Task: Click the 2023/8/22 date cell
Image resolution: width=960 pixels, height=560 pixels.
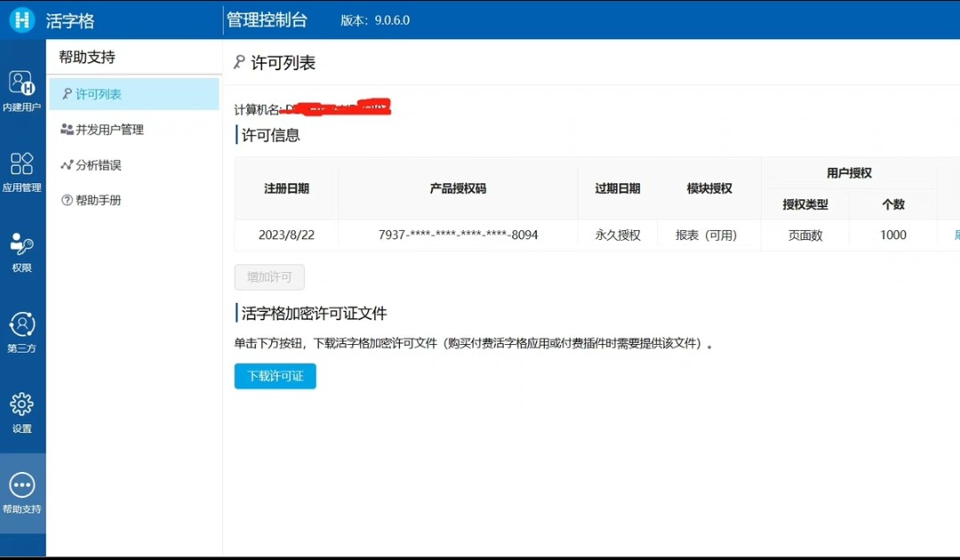Action: point(286,235)
